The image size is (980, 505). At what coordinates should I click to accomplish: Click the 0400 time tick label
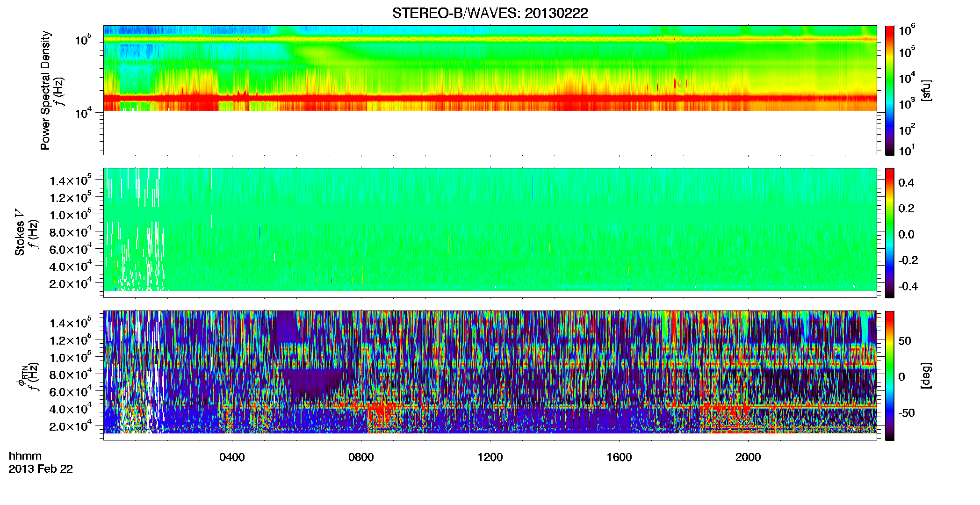pos(232,457)
